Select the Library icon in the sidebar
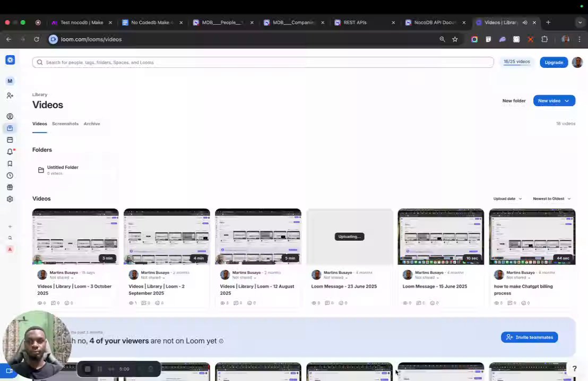 10,128
